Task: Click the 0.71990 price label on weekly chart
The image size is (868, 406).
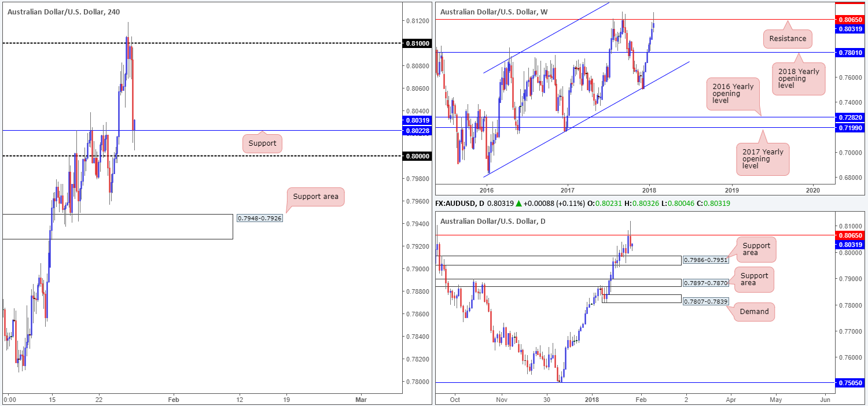Action: click(851, 128)
